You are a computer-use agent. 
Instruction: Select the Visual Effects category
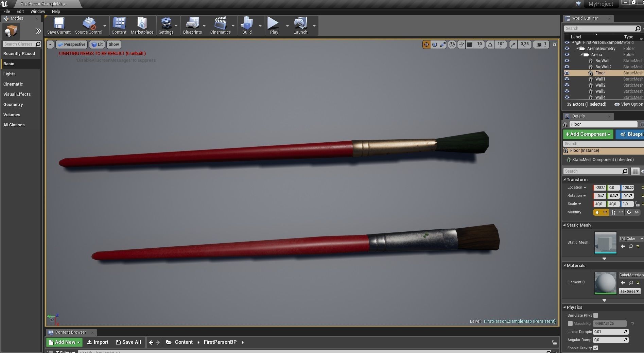17,94
